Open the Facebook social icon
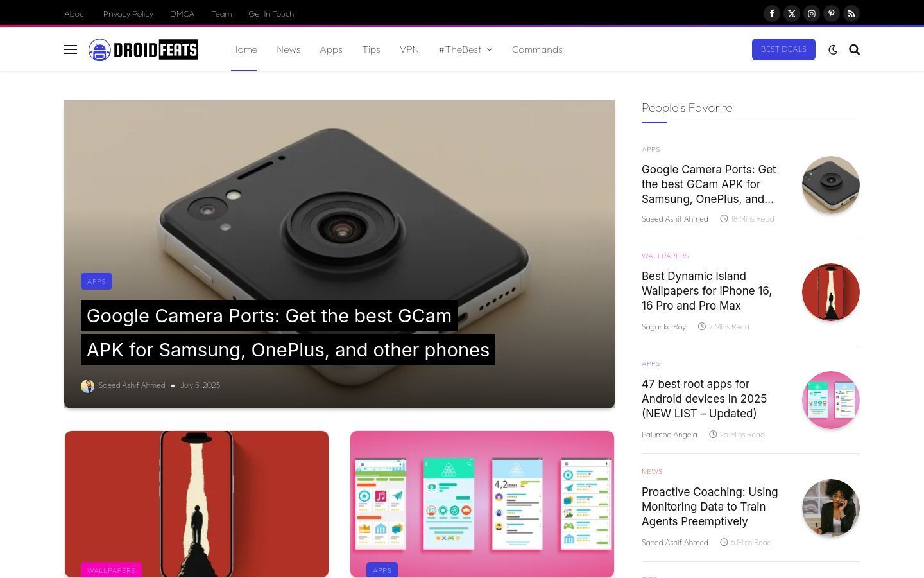The image size is (924, 578). coord(772,13)
